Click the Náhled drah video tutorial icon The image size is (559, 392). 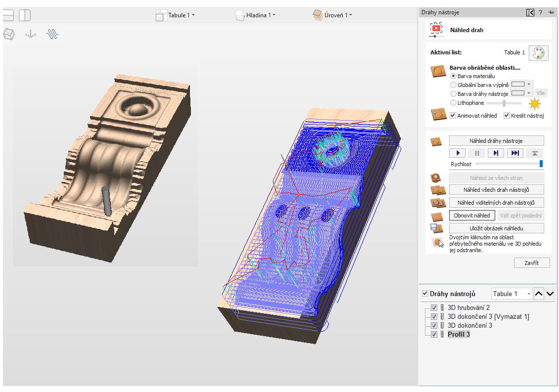pyautogui.click(x=435, y=30)
